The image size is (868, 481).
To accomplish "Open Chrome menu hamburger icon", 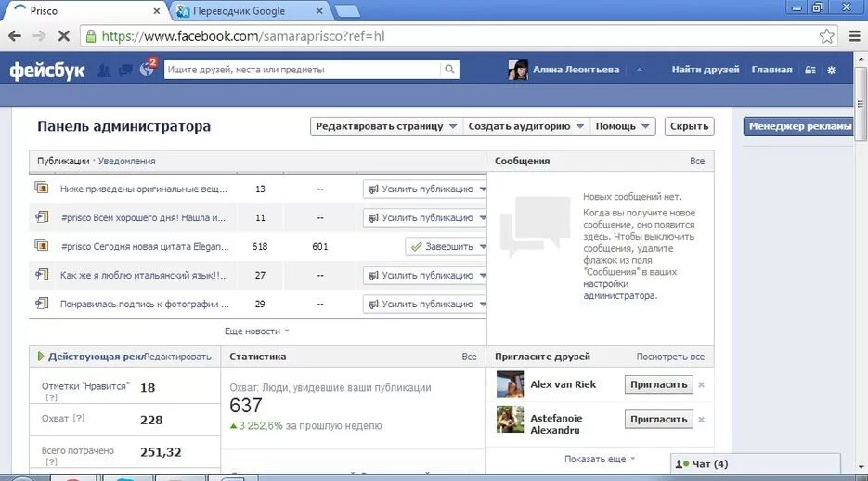I will click(854, 36).
